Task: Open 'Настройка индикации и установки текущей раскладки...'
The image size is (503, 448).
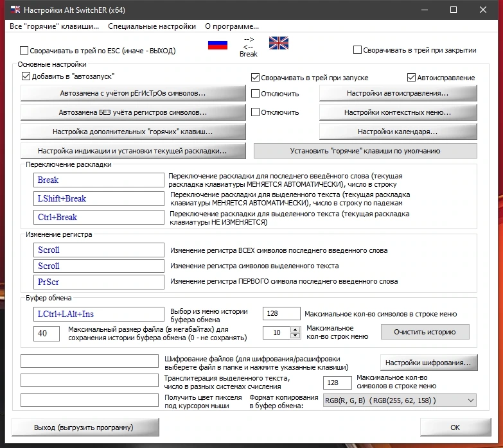Action: [x=133, y=151]
